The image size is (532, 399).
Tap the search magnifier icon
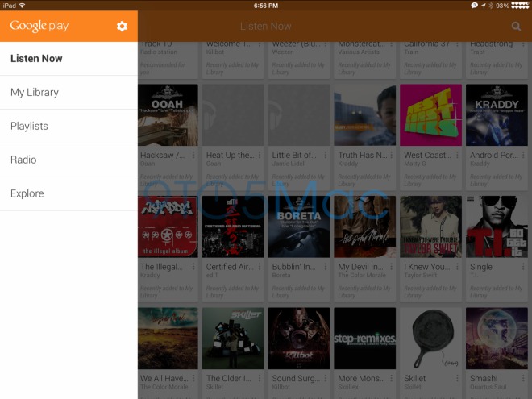click(x=516, y=26)
